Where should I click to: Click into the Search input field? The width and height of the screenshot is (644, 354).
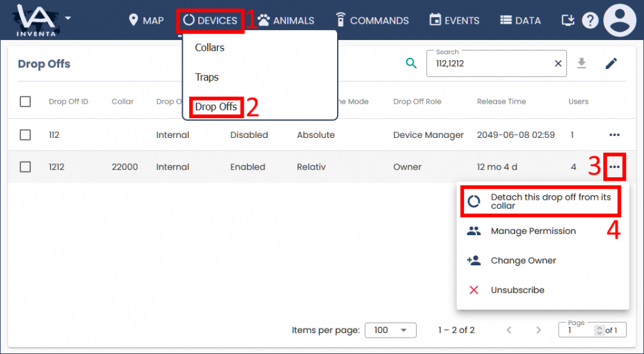[x=490, y=64]
